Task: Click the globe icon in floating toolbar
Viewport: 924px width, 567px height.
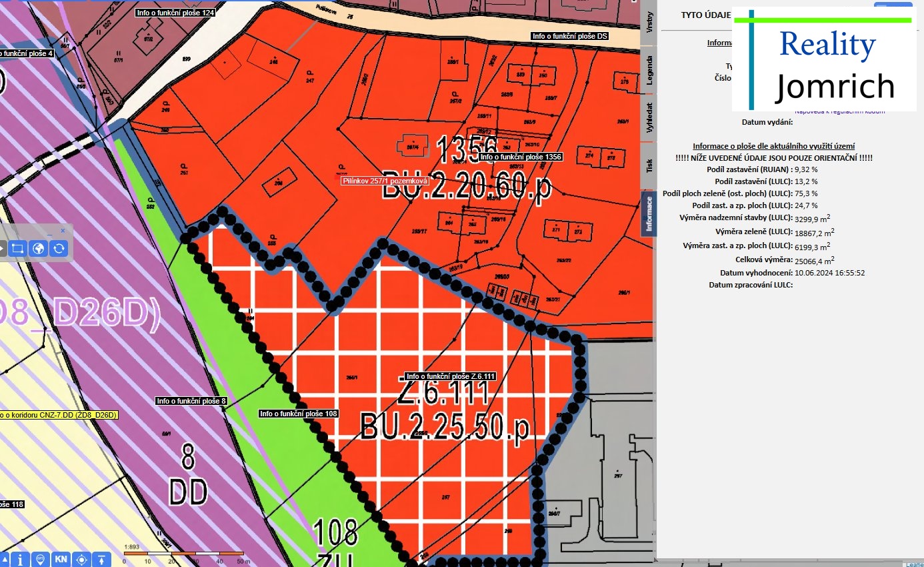Action: tap(39, 249)
